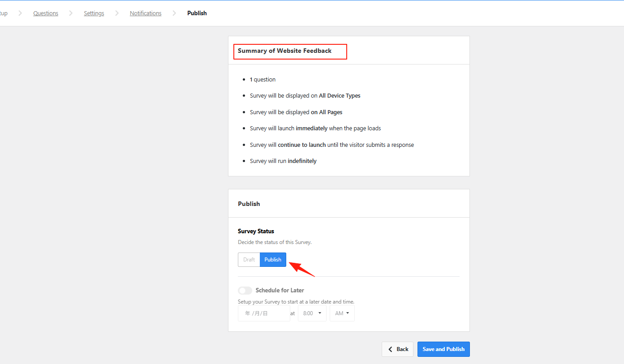624x364 pixels.
Task: Return to the partially visible Setup step
Action: point(4,13)
